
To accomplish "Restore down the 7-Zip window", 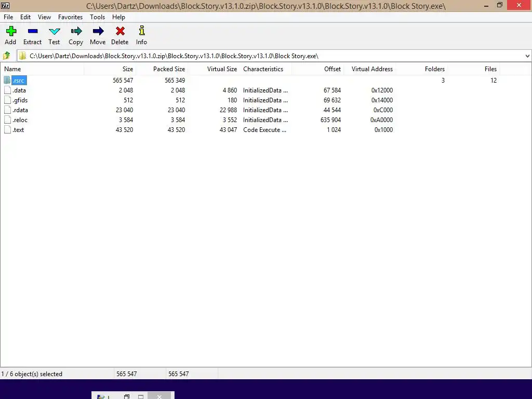I will [499, 5].
